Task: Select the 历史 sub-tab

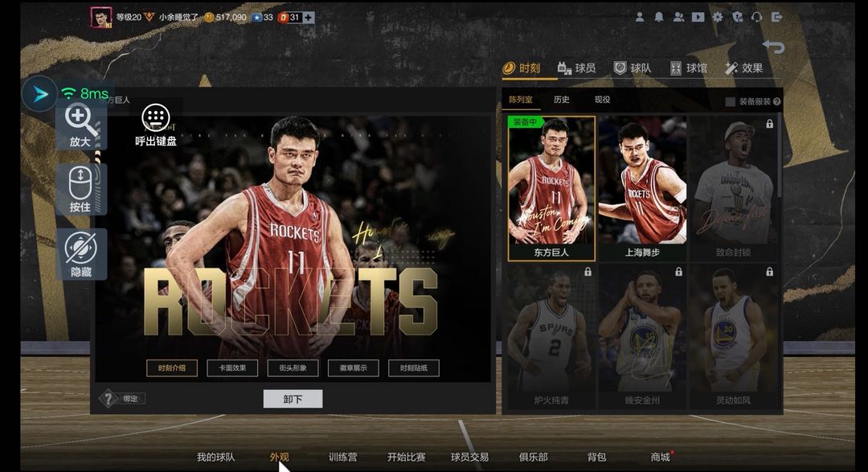Action: coord(561,99)
